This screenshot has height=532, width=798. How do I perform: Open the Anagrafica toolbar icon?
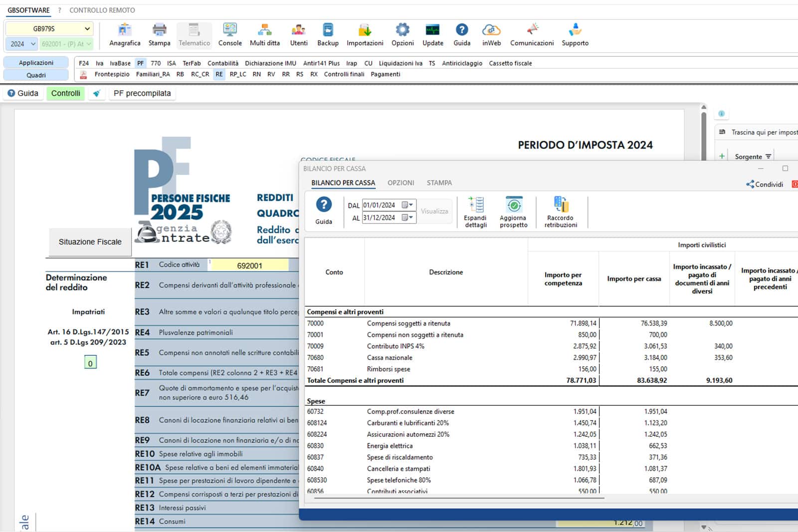click(125, 31)
